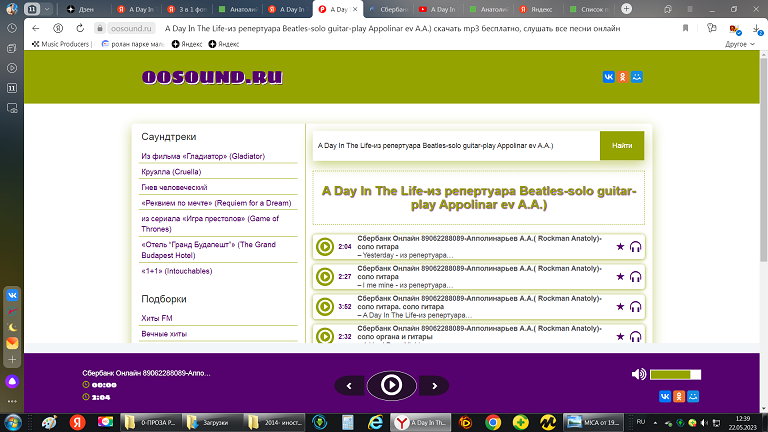
Task: Open Google Chrome from the taskbar
Action: (493, 422)
